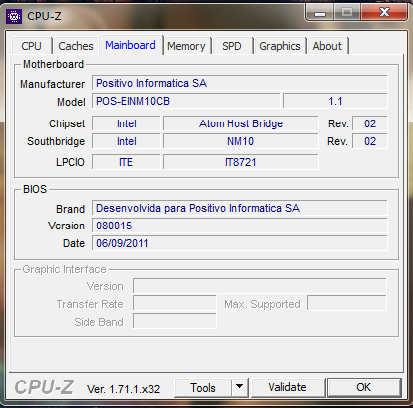Click the Model field POS-EINM10CB
413x408 pixels.
(x=186, y=101)
